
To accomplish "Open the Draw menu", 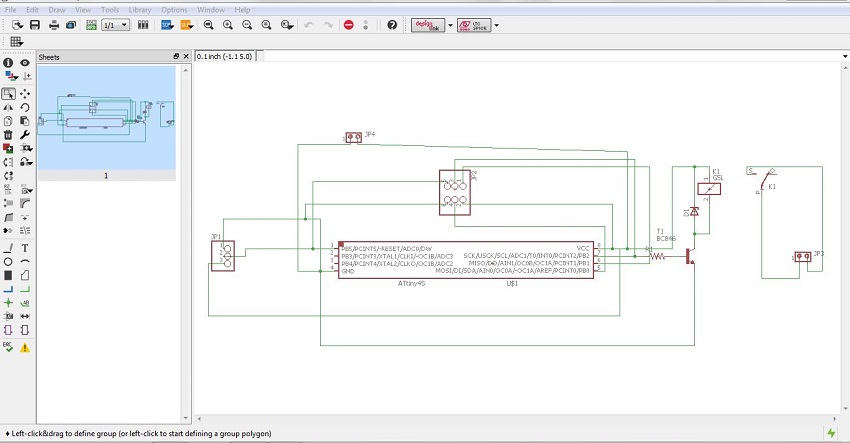I will [x=57, y=10].
